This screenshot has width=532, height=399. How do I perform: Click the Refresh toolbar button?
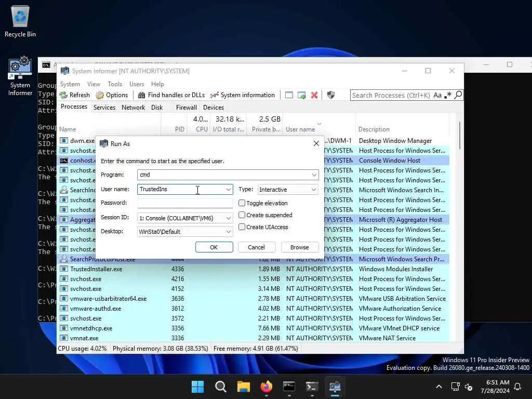point(75,95)
